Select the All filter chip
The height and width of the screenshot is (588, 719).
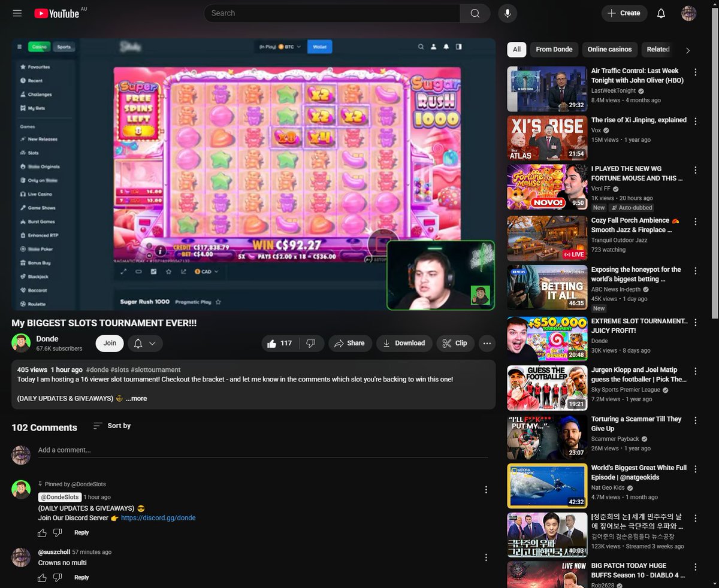[x=516, y=50]
